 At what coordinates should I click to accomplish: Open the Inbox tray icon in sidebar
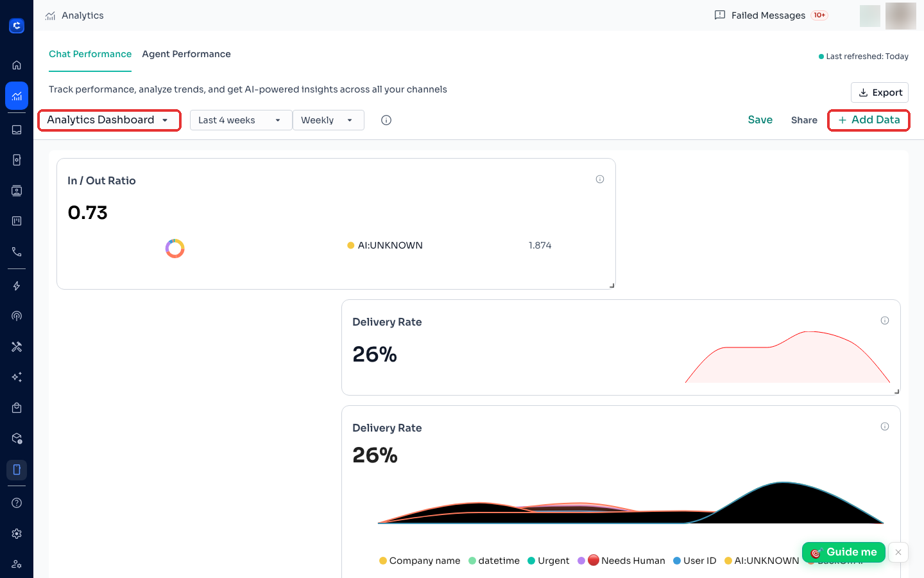click(x=17, y=130)
